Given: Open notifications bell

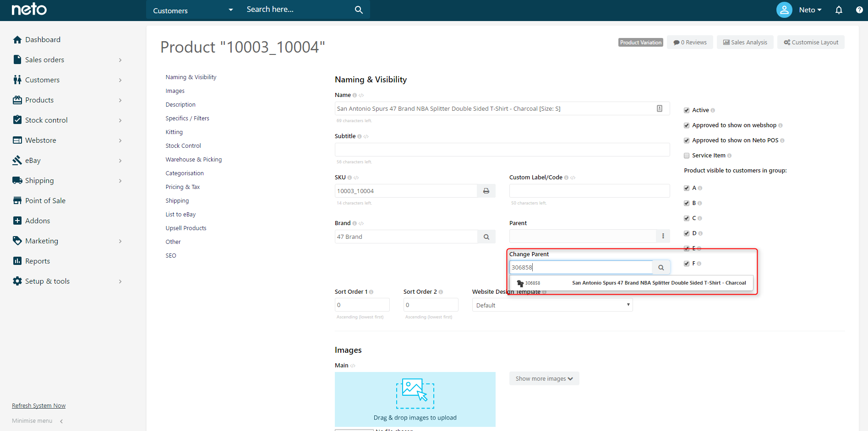Looking at the screenshot, I should (x=839, y=10).
